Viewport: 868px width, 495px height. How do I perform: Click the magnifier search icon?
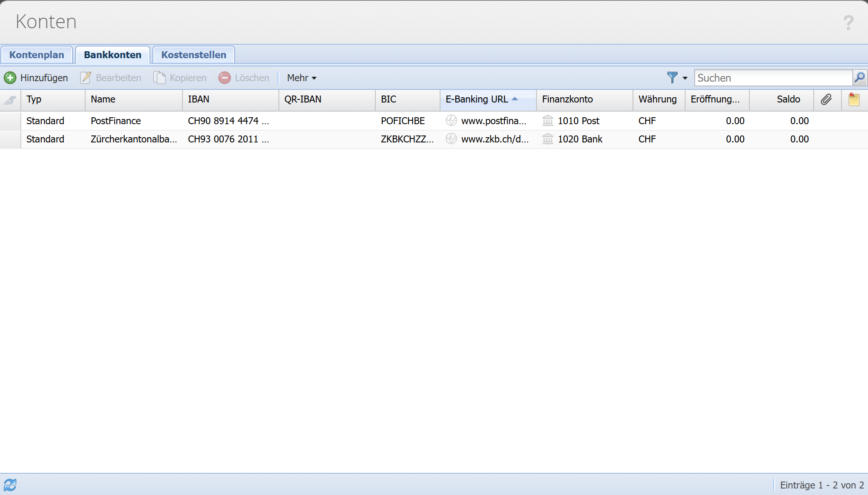coord(859,78)
